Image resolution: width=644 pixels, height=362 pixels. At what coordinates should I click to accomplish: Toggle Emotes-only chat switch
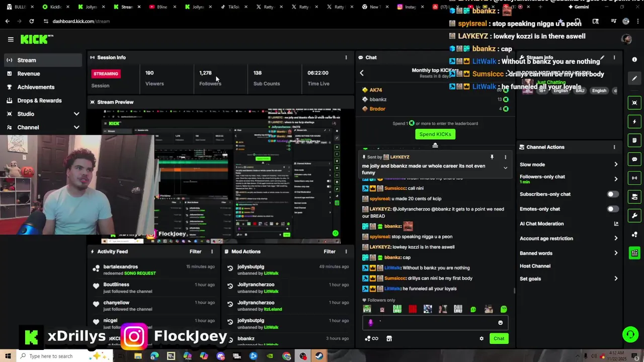point(612,209)
